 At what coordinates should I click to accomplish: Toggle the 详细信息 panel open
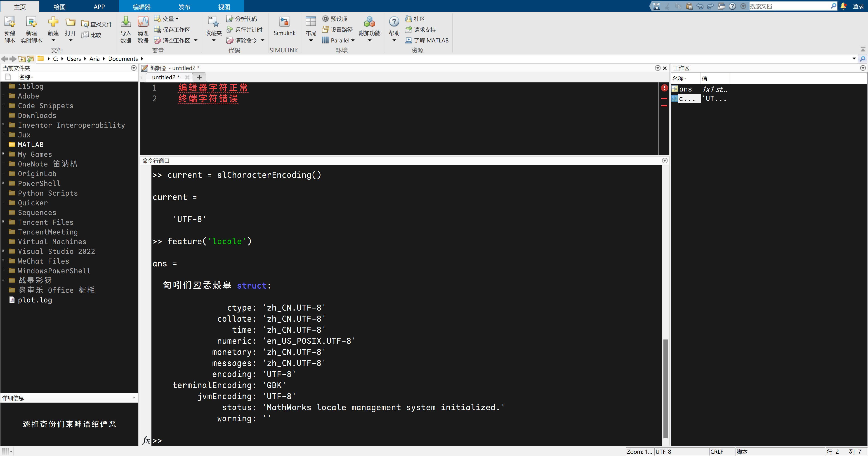[x=134, y=398]
